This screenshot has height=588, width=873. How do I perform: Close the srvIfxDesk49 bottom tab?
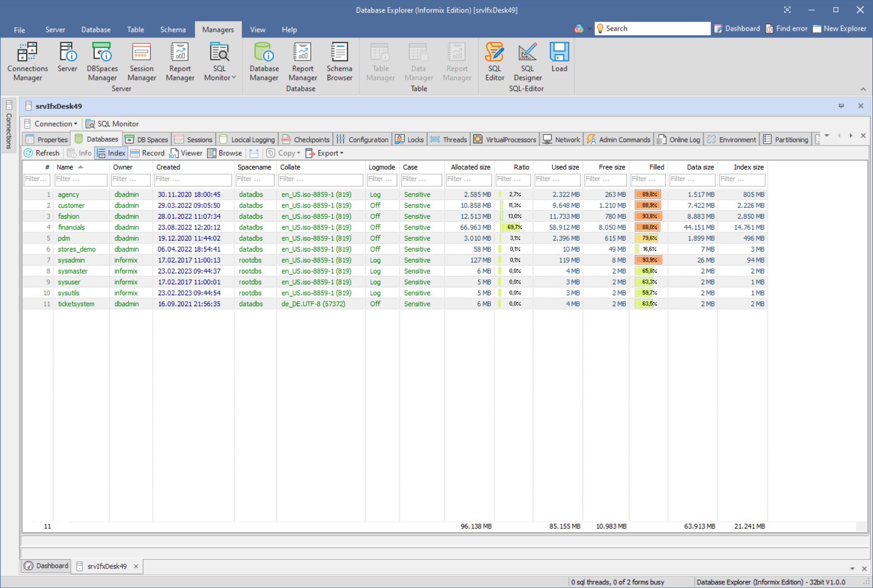(x=136, y=566)
